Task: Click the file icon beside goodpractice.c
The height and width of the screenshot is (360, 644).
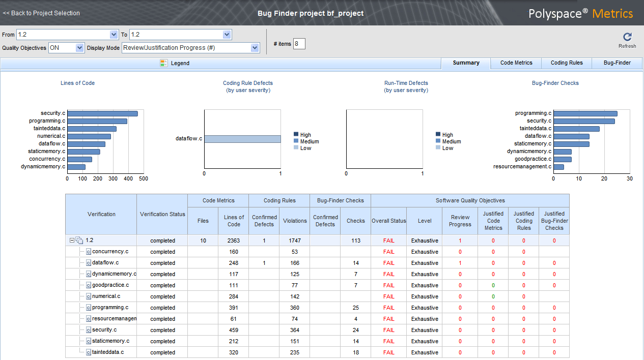Action: [x=88, y=285]
